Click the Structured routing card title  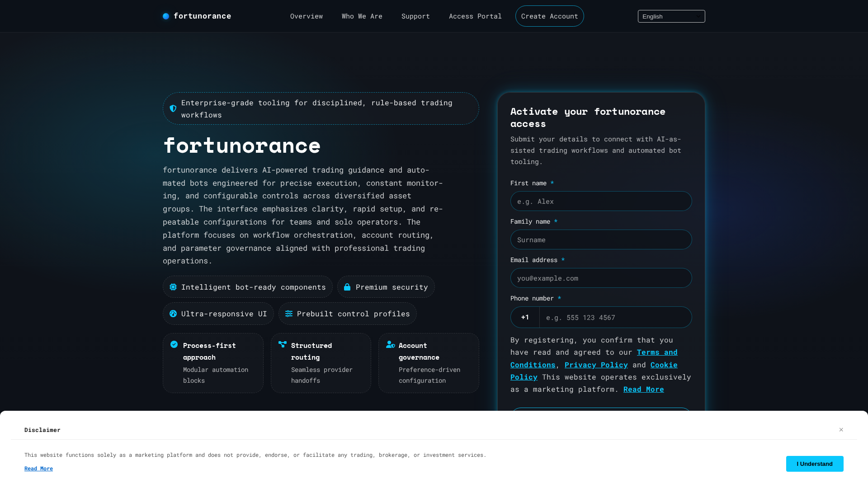point(311,351)
